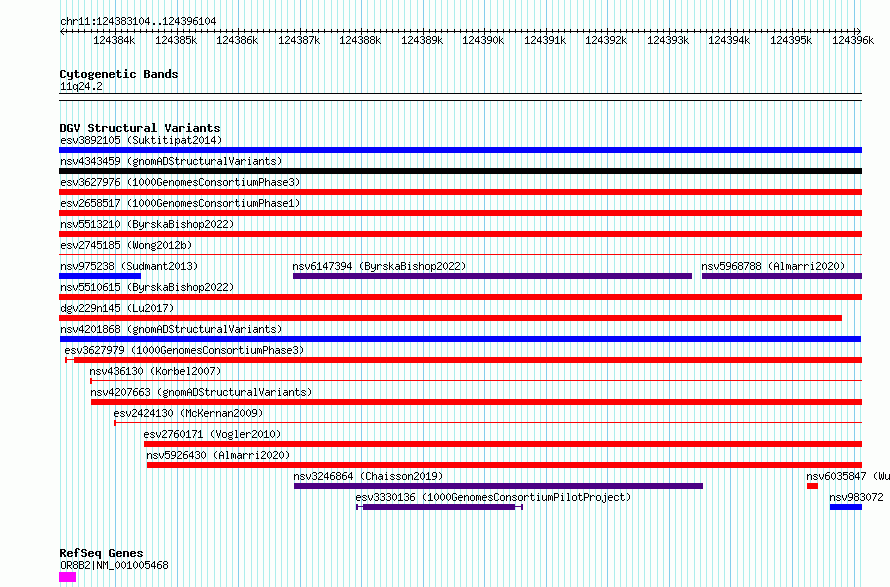The height and width of the screenshot is (587, 890).
Task: Select nsv5513210 (ByrskaBishop2022) label
Action: pyautogui.click(x=147, y=224)
